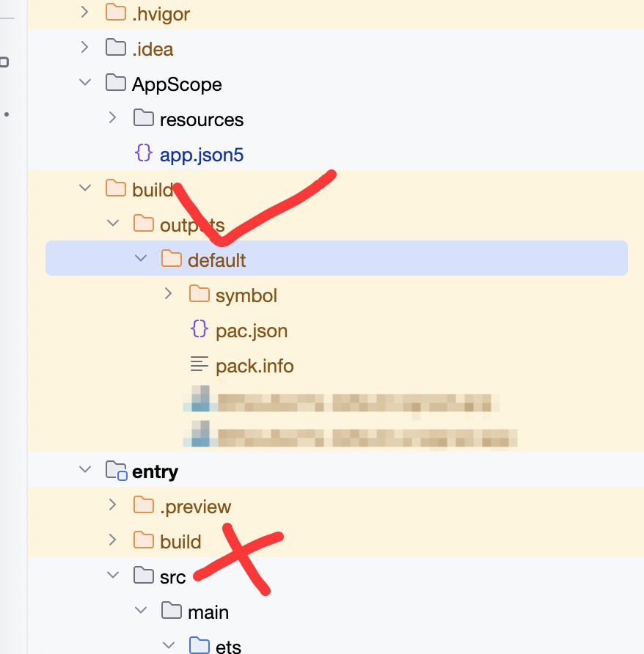Viewport: 644px width, 654px height.
Task: Select the main folder
Action: click(x=208, y=611)
